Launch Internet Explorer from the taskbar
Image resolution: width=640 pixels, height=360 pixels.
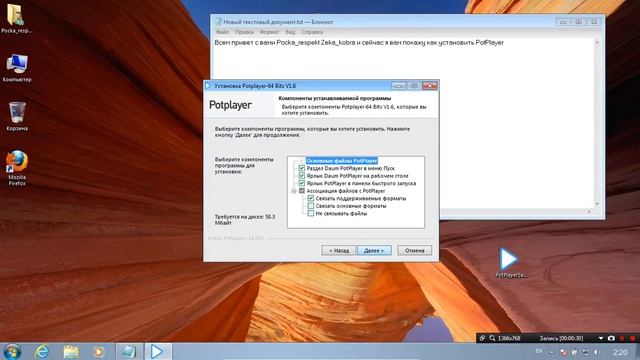[42, 351]
